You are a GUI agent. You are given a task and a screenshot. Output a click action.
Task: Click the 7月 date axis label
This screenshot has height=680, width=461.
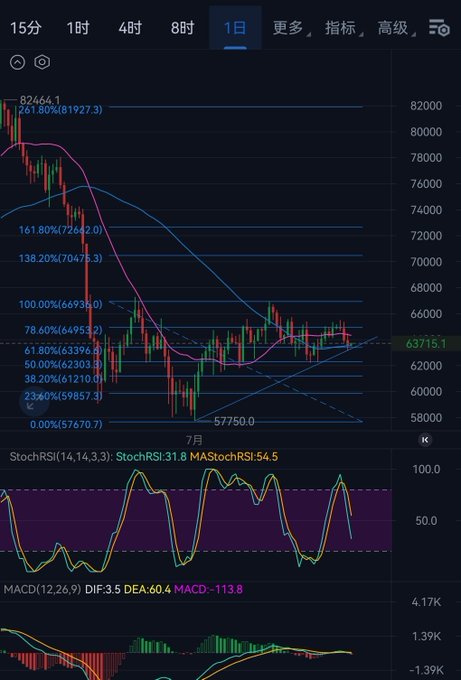click(194, 440)
